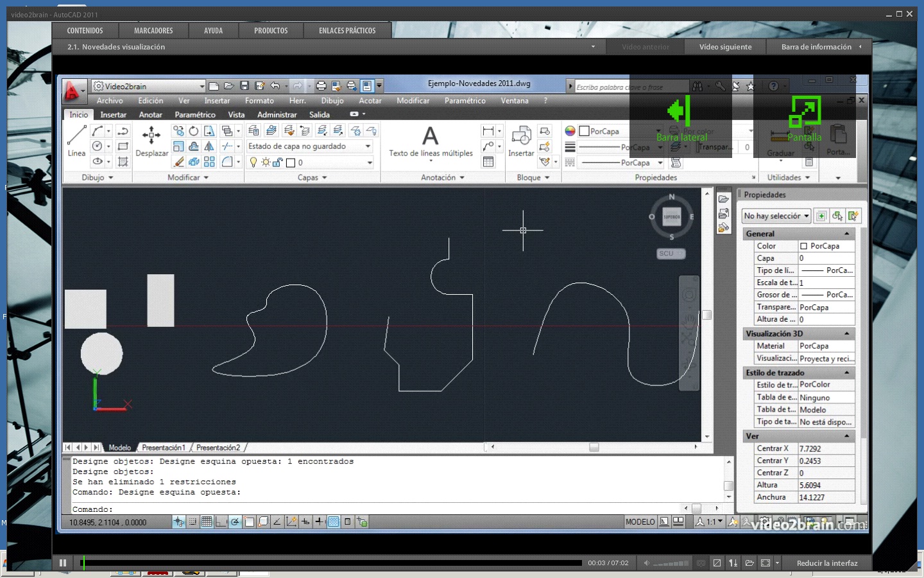Select the Erase tool in Modificar panel

(x=178, y=162)
